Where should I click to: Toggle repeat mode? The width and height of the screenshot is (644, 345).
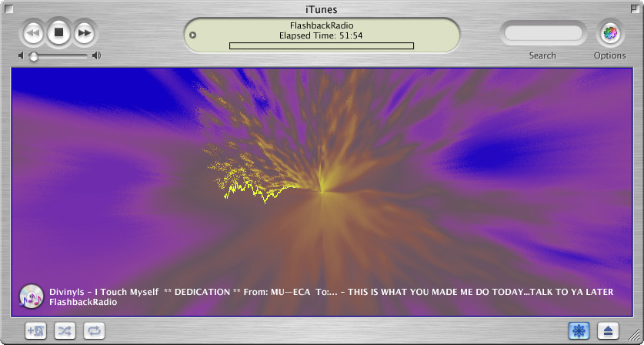[94, 330]
